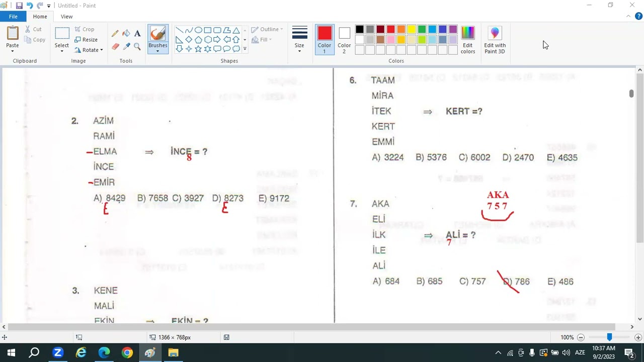Pick the purple color swatch

point(453,30)
